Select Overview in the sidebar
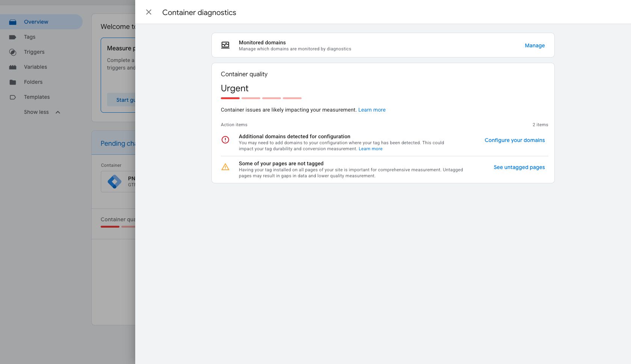The height and width of the screenshot is (364, 631). (x=41, y=22)
